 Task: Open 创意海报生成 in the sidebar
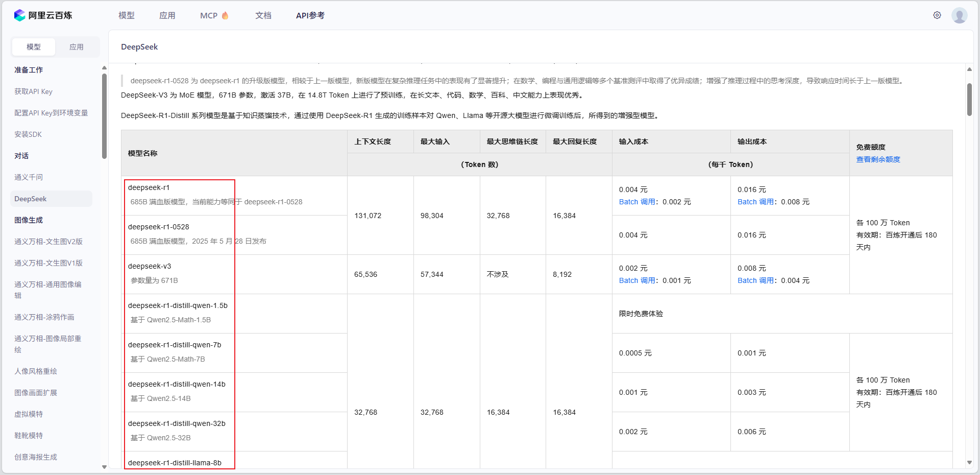point(36,457)
